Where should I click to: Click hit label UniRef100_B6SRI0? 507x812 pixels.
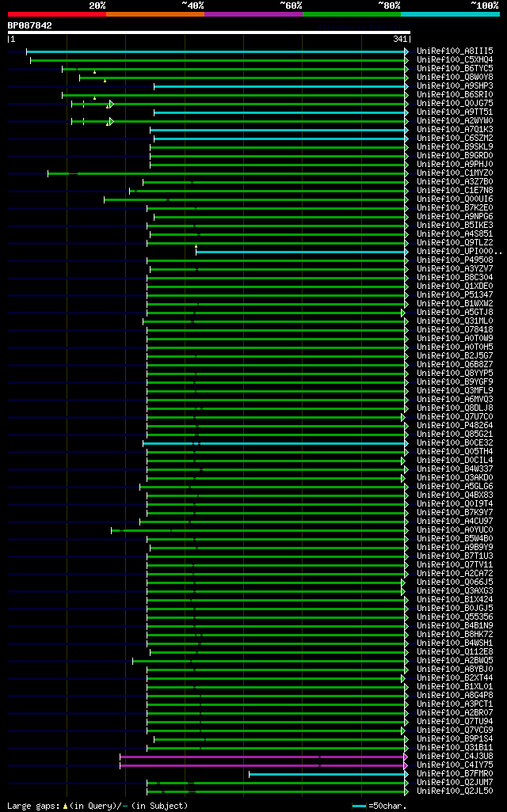click(x=455, y=95)
